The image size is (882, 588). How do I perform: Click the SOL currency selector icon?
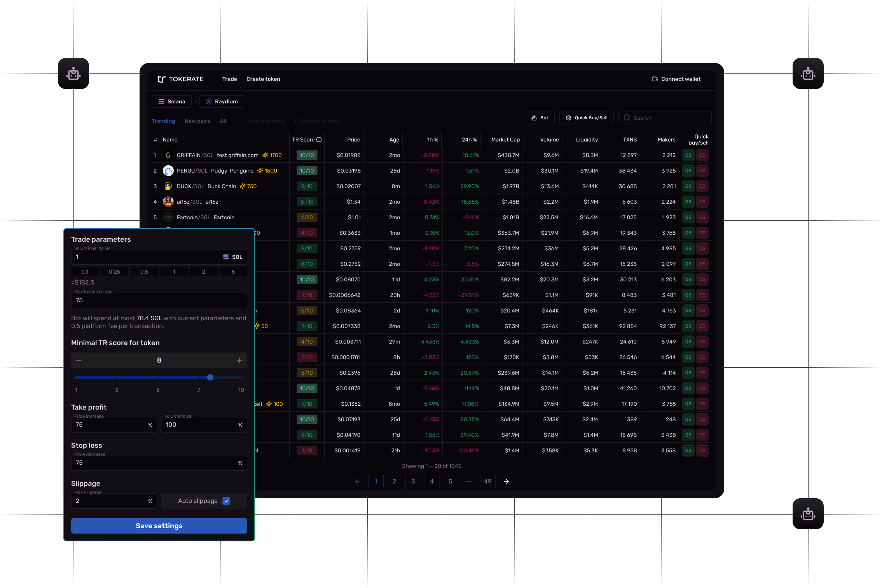tap(225, 257)
